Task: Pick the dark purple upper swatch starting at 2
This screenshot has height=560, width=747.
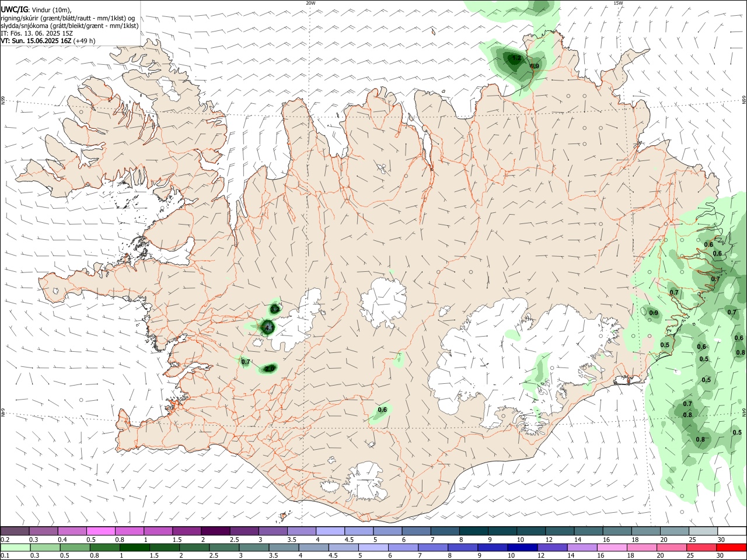Action: click(215, 531)
